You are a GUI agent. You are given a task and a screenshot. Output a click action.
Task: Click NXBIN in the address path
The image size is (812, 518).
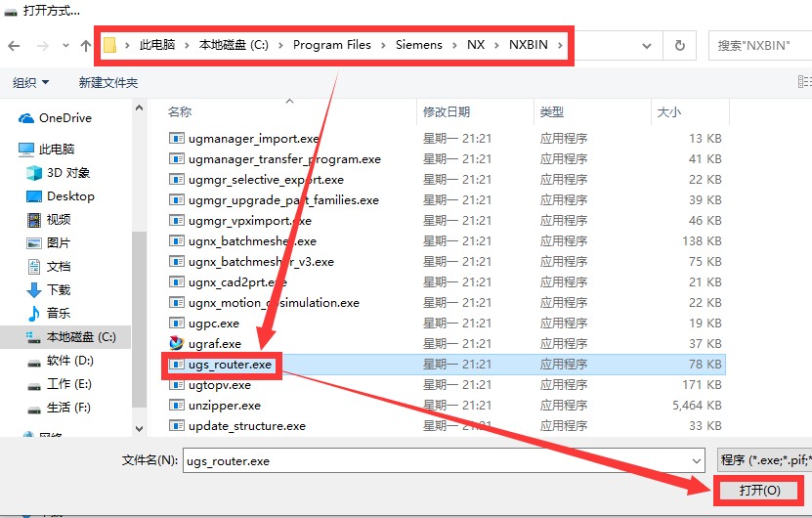coord(529,45)
